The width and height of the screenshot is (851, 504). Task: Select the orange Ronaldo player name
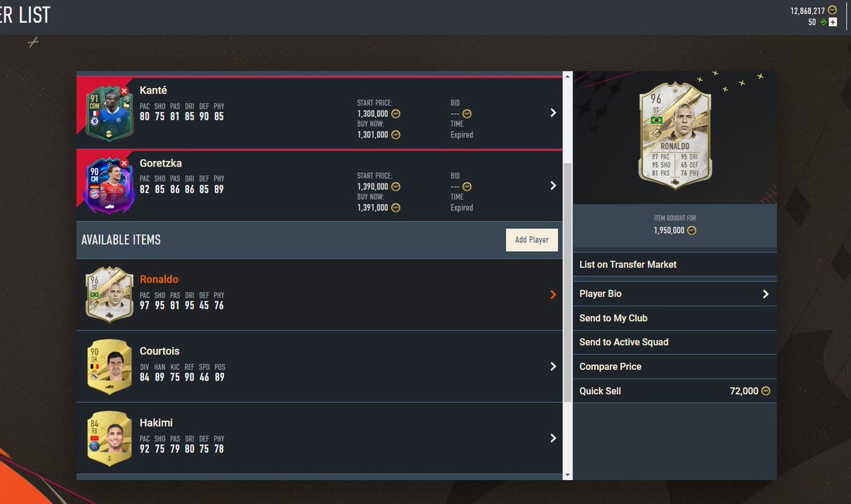tap(159, 279)
